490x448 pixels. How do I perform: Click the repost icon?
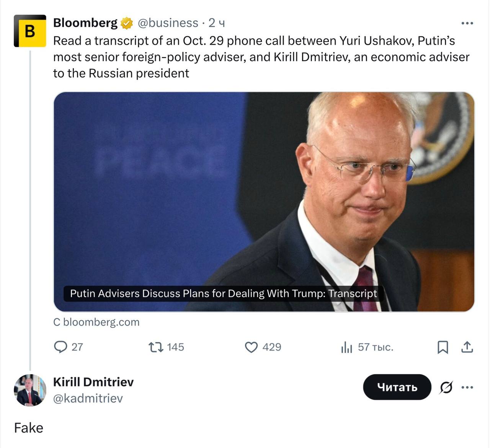[156, 347]
